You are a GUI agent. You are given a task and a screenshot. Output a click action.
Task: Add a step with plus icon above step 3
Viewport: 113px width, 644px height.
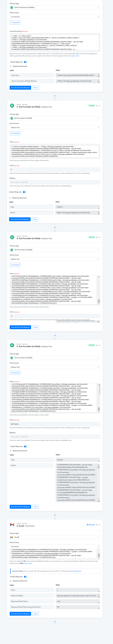click(55, 96)
